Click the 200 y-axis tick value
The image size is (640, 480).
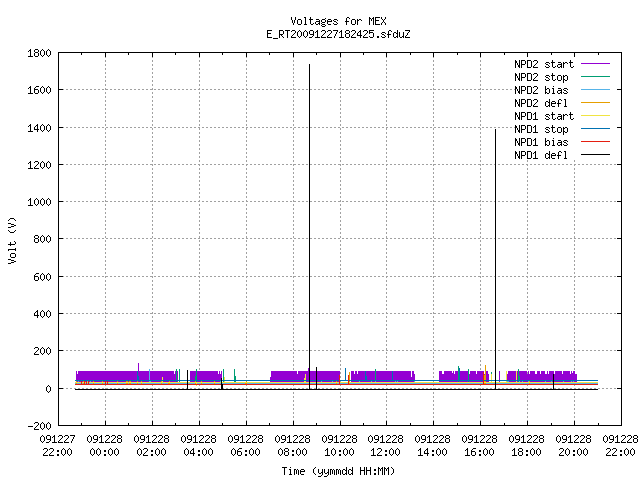pos(42,351)
